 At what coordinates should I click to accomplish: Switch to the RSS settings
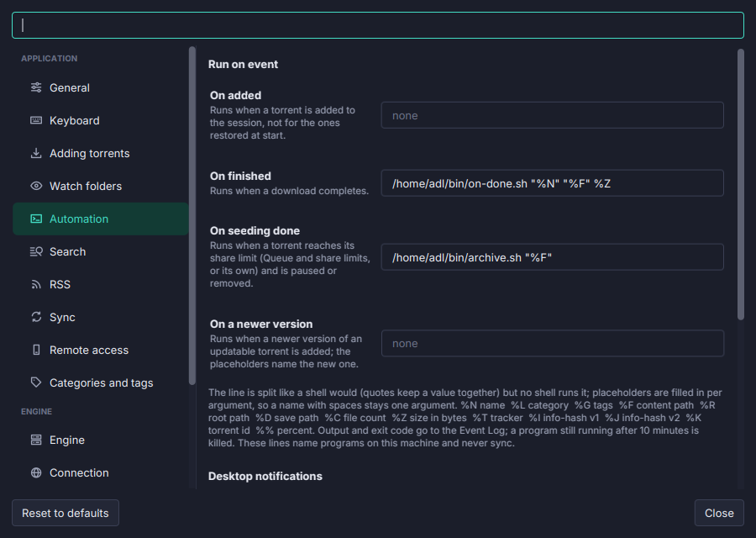pyautogui.click(x=100, y=285)
